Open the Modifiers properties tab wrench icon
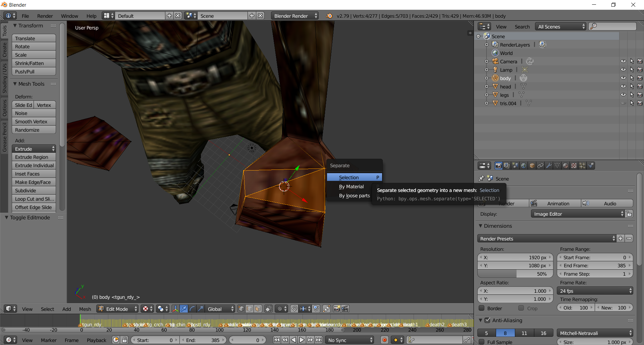Viewport: 644px width, 345px height. pyautogui.click(x=549, y=166)
